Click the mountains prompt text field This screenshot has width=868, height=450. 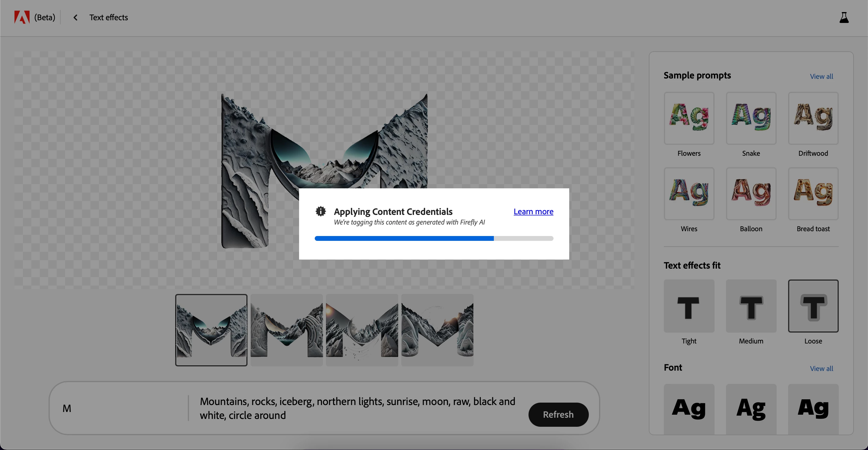click(x=357, y=408)
